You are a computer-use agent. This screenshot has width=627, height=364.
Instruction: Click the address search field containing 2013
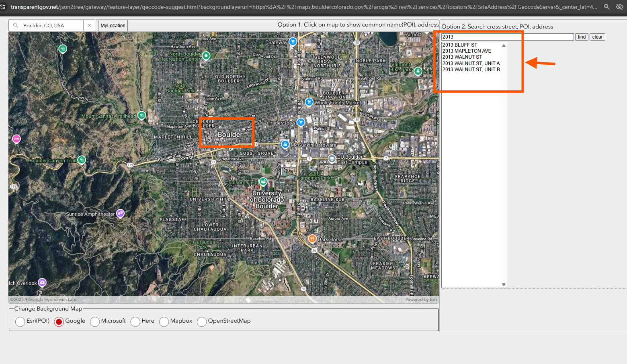(507, 37)
